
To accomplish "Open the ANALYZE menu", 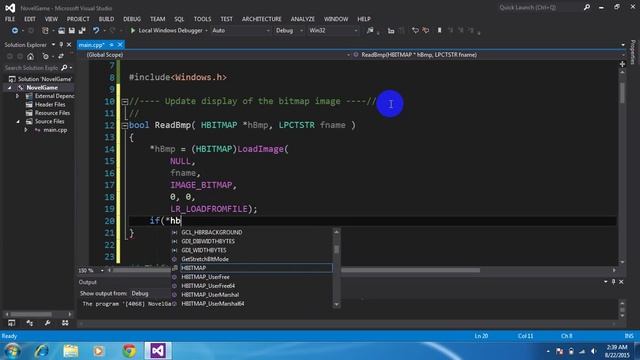I will pyautogui.click(x=302, y=19).
